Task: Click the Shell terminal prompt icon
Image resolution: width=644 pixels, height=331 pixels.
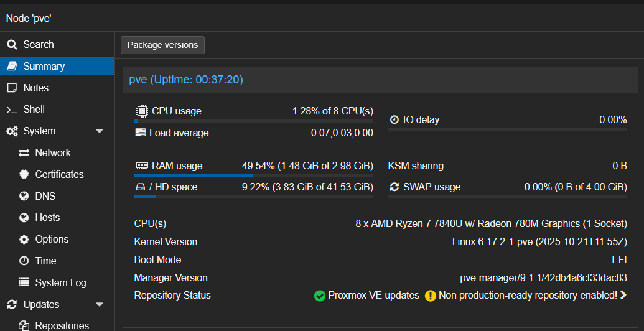Action: 12,110
